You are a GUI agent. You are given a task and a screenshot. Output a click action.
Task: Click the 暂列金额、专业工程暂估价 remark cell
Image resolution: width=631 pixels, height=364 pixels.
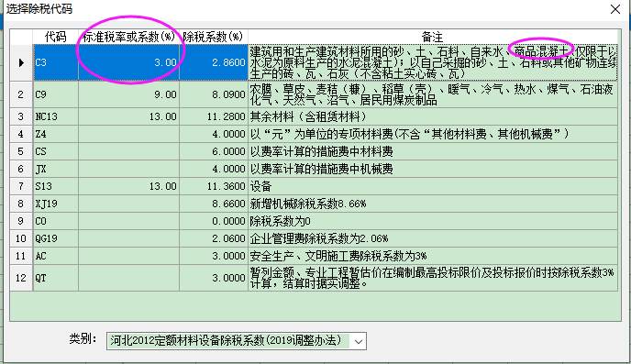(x=433, y=278)
